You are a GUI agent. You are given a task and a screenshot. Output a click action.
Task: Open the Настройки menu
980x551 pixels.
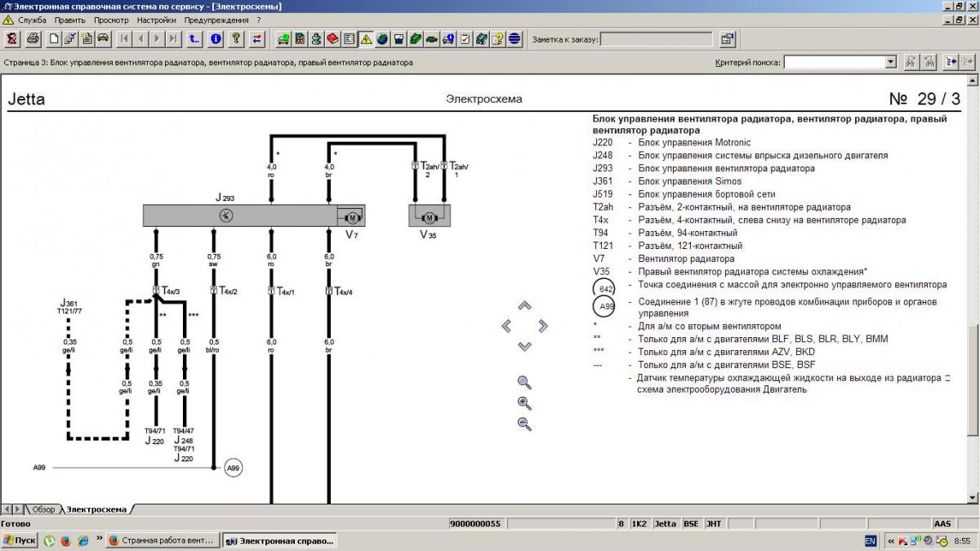157,20
